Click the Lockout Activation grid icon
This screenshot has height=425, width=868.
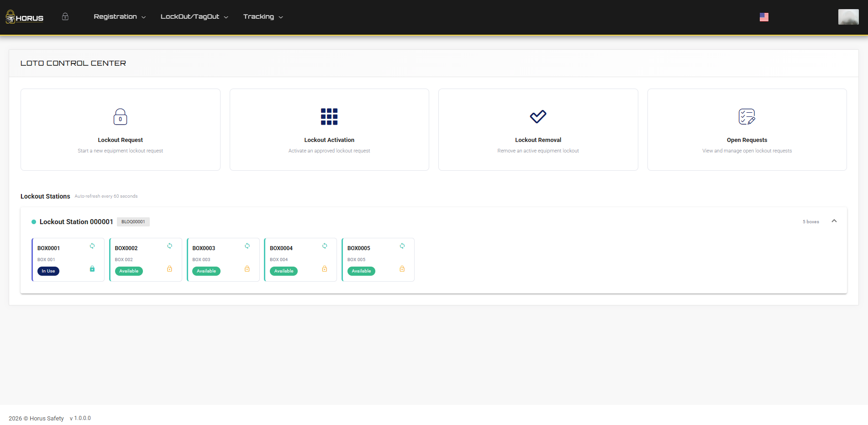click(x=329, y=116)
